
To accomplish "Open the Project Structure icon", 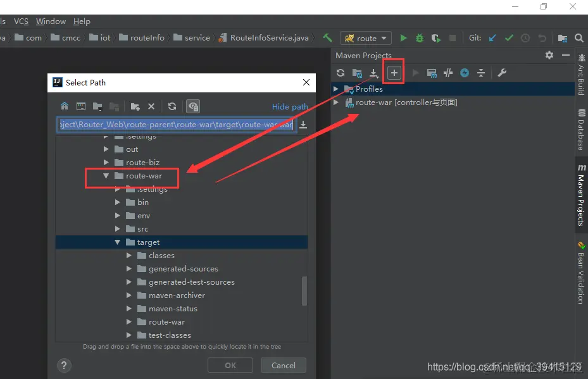I will (x=563, y=38).
